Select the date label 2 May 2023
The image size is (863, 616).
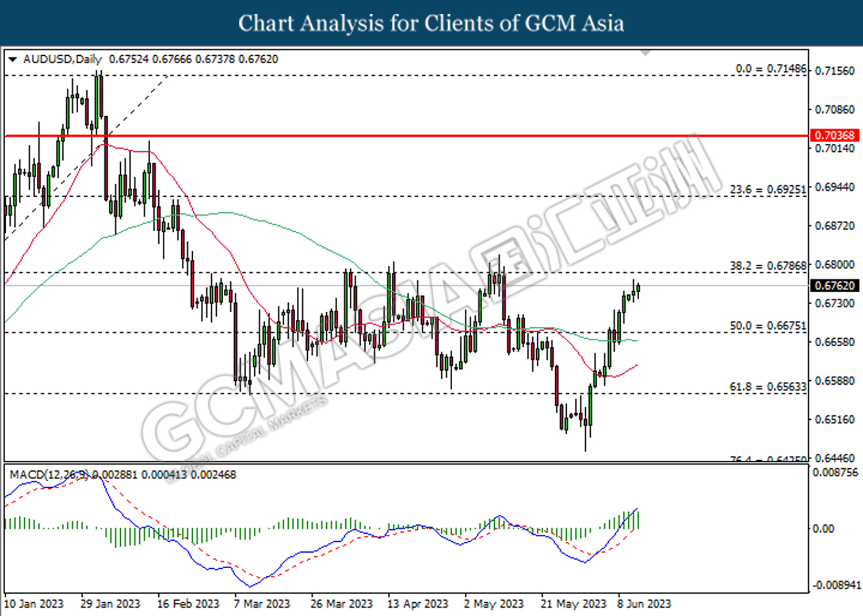click(x=494, y=604)
